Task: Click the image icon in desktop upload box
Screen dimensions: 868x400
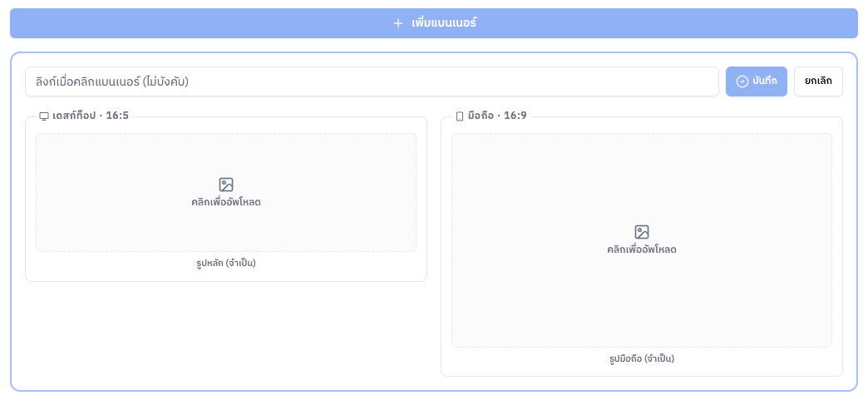Action: pos(226,185)
